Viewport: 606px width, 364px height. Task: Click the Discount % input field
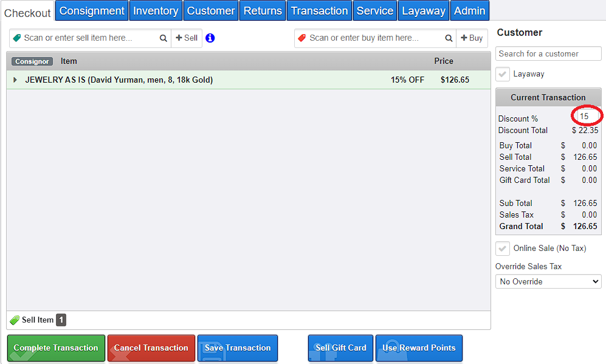[588, 116]
